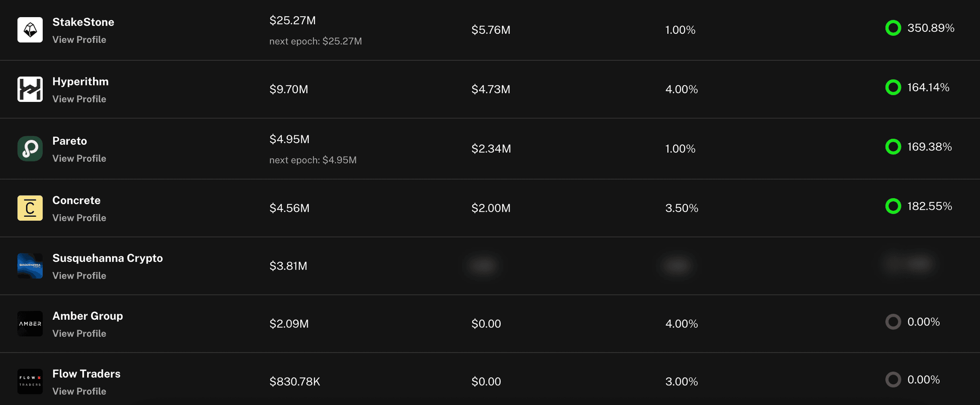This screenshot has width=980, height=405.
Task: Open View Profile under Concrete
Action: pyautogui.click(x=79, y=218)
